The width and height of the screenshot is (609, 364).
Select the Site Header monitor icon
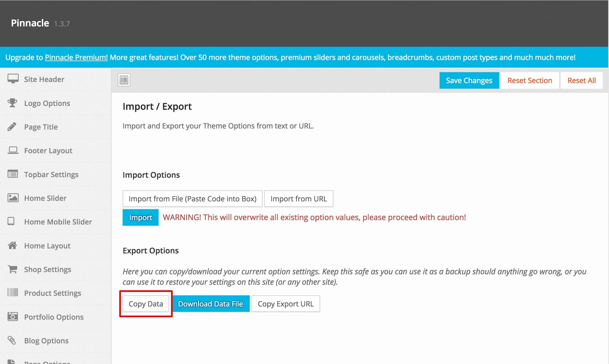13,79
